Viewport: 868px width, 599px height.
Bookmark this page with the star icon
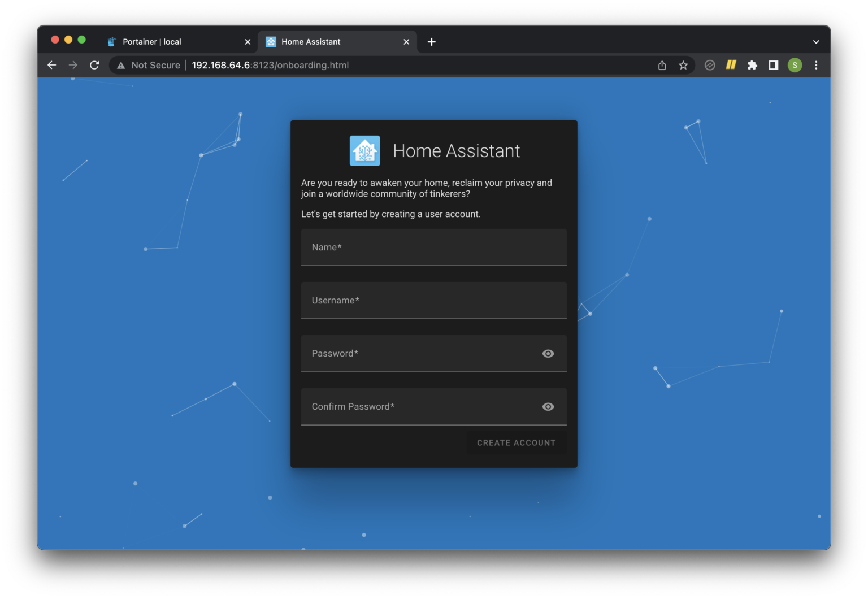coord(683,65)
